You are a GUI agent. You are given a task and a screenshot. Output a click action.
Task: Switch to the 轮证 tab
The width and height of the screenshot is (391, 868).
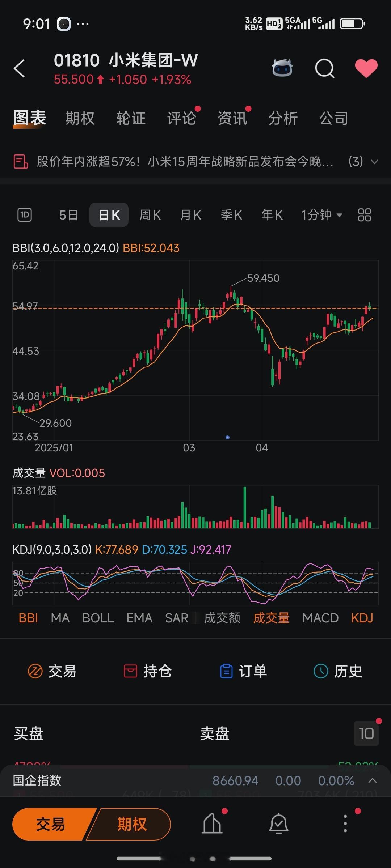(131, 118)
